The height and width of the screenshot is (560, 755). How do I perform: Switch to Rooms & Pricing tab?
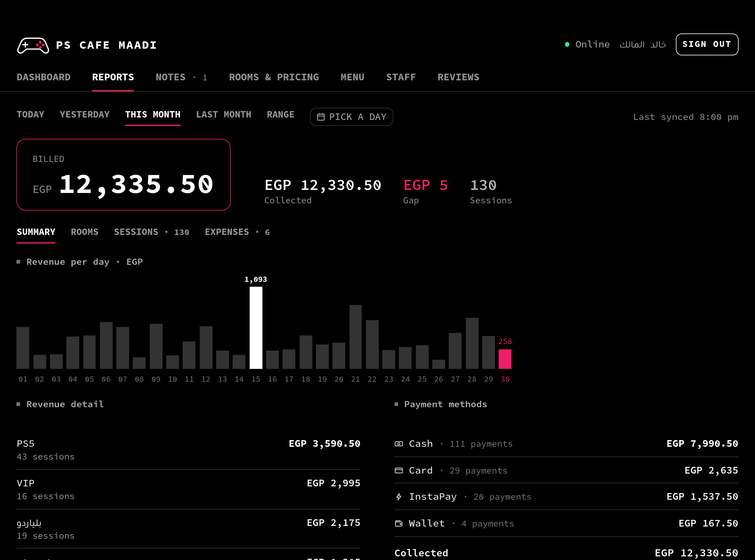point(274,77)
